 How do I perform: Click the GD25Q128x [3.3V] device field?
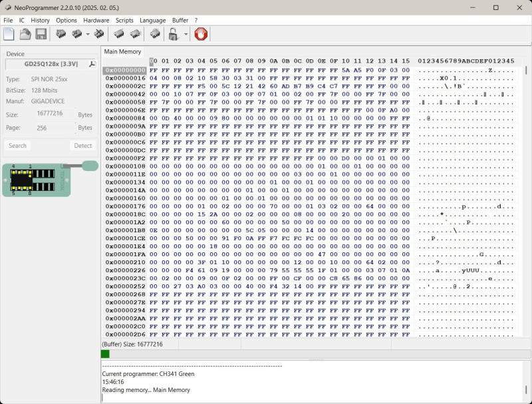tap(51, 64)
